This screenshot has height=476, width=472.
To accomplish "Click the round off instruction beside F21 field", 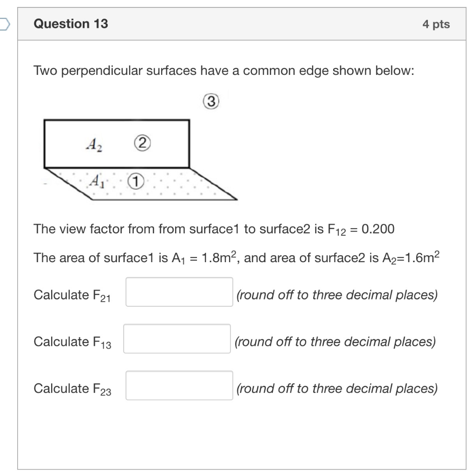I will point(337,295).
